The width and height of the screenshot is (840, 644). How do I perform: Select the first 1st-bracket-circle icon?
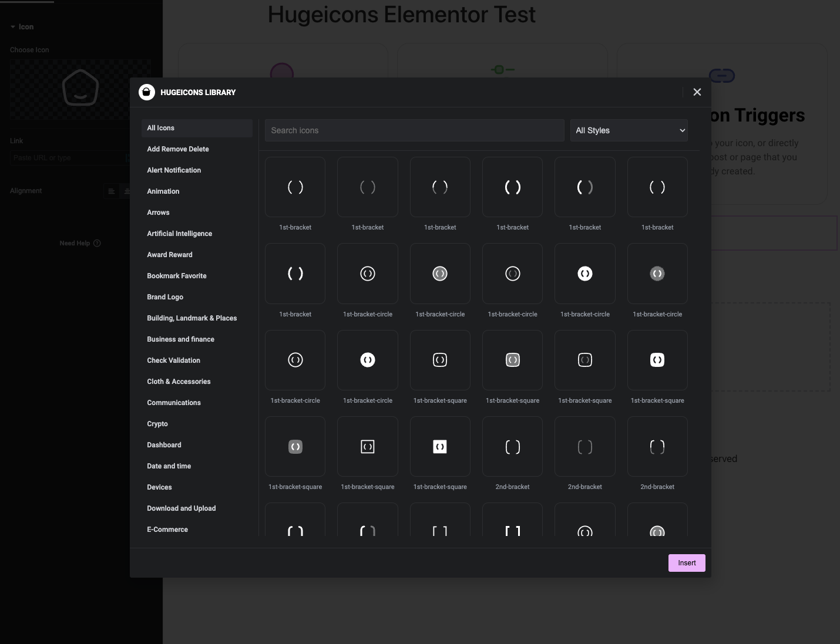[367, 273]
